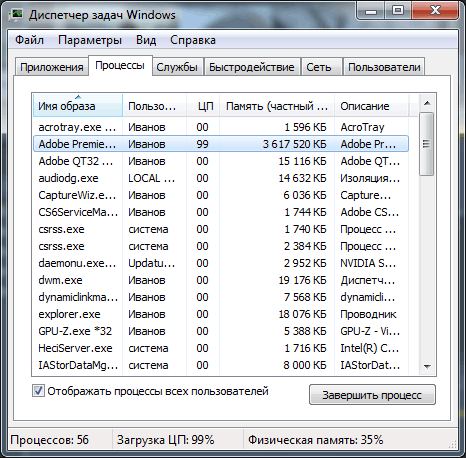466x458 pixels.
Task: Close the Task Manager window
Action: click(435, 11)
